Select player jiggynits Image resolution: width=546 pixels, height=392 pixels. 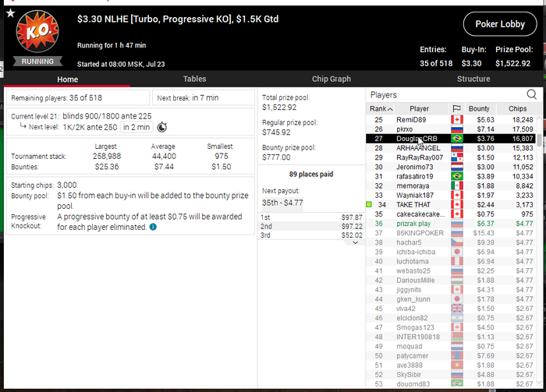coord(409,290)
